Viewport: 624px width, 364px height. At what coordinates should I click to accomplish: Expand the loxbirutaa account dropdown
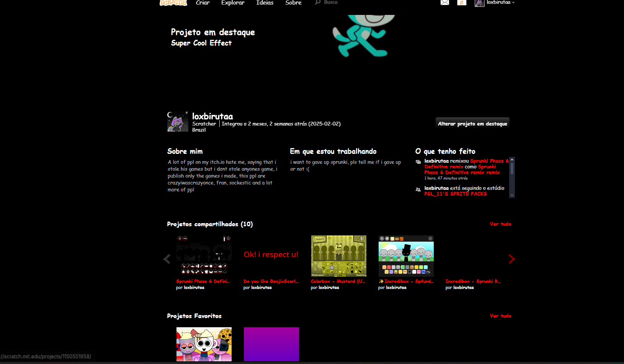click(x=501, y=2)
